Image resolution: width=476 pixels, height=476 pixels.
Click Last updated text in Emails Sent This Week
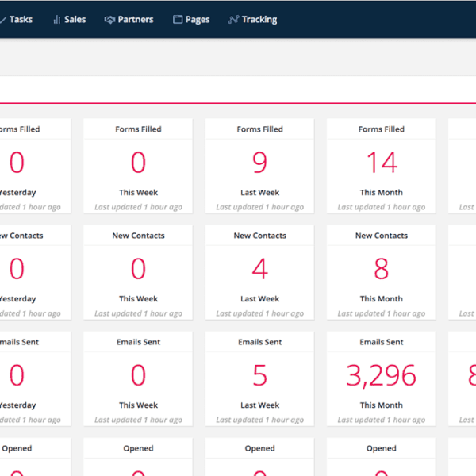[x=138, y=420]
